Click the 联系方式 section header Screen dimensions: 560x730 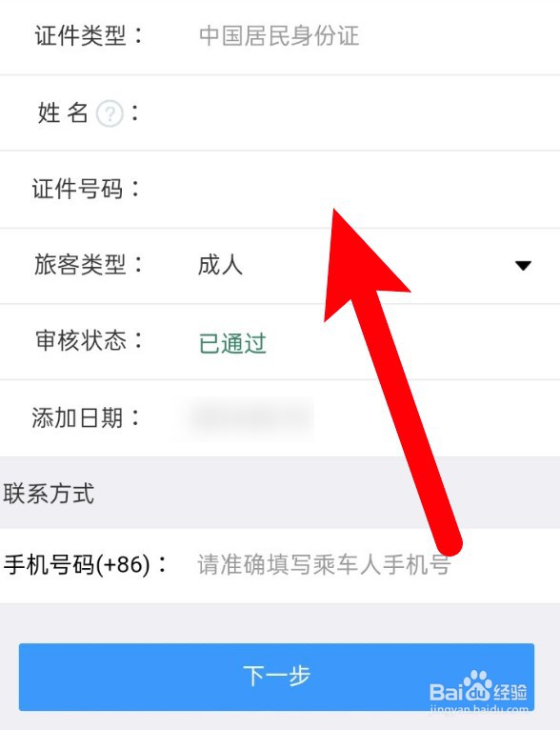(49, 494)
